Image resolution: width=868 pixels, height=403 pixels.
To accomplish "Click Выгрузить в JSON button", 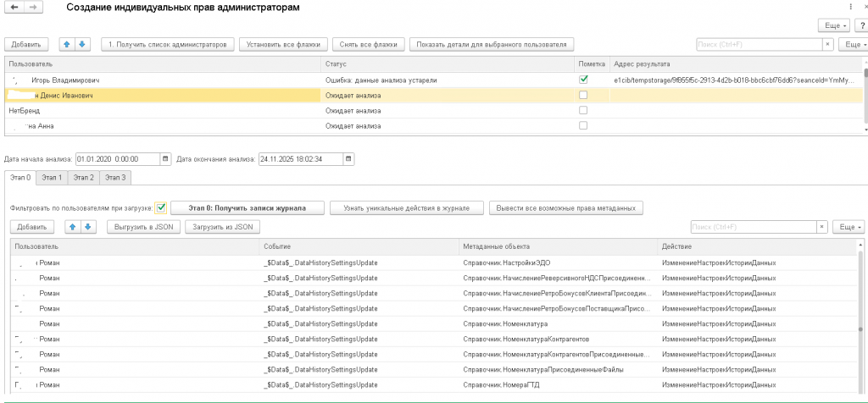I will [143, 227].
